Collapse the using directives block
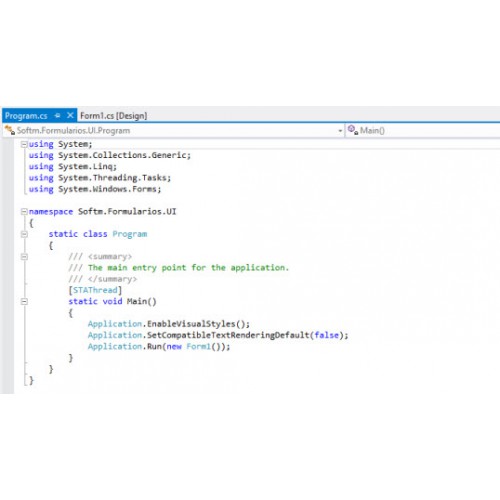This screenshot has height=500, width=500. tap(24, 144)
